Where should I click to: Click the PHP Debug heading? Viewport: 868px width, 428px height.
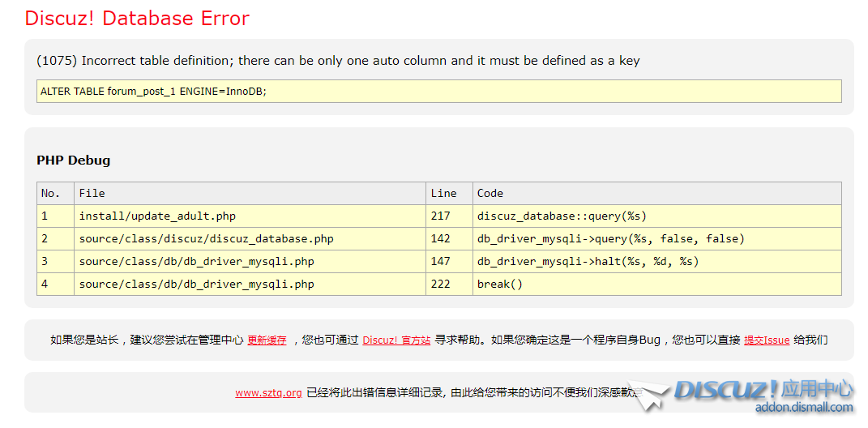pos(73,160)
